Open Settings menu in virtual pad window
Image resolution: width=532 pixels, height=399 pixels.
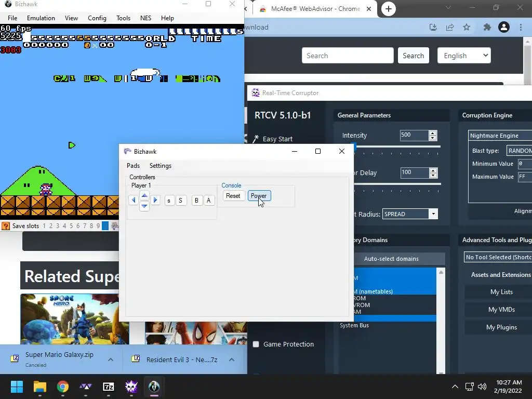click(x=161, y=166)
